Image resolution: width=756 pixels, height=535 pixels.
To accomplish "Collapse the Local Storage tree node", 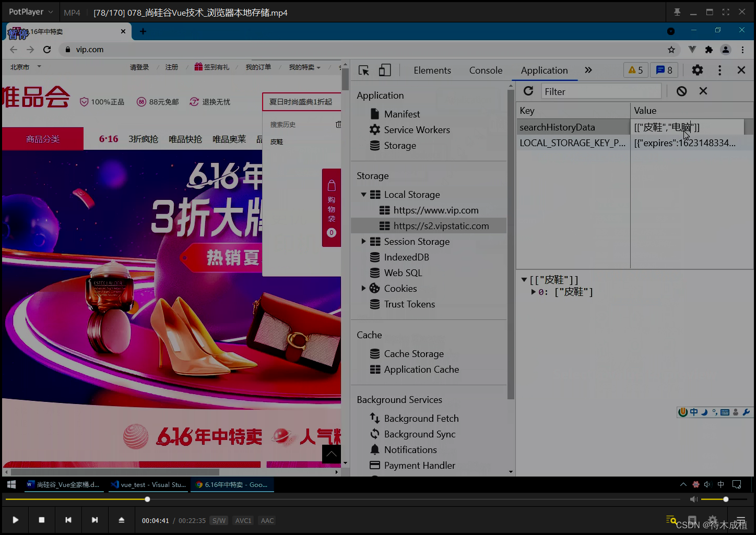I will 363,195.
